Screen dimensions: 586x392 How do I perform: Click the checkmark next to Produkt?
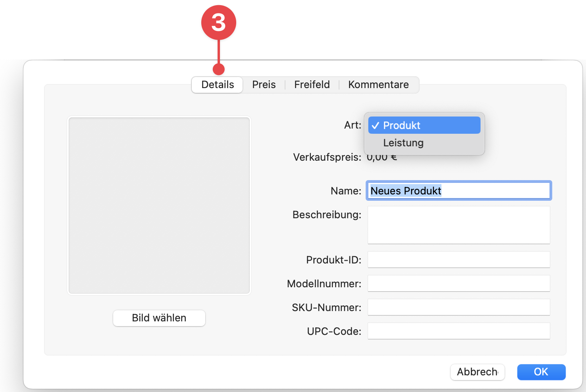(x=376, y=125)
